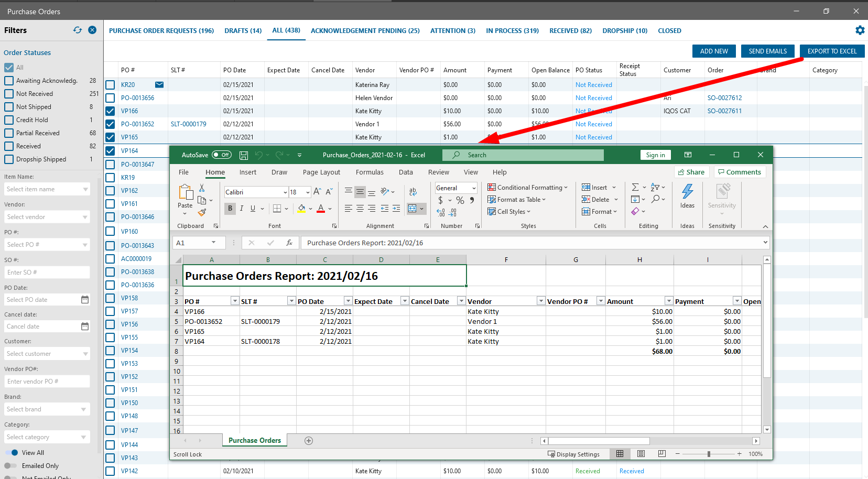
Task: Click the Italic formatting icon
Action: tap(242, 209)
